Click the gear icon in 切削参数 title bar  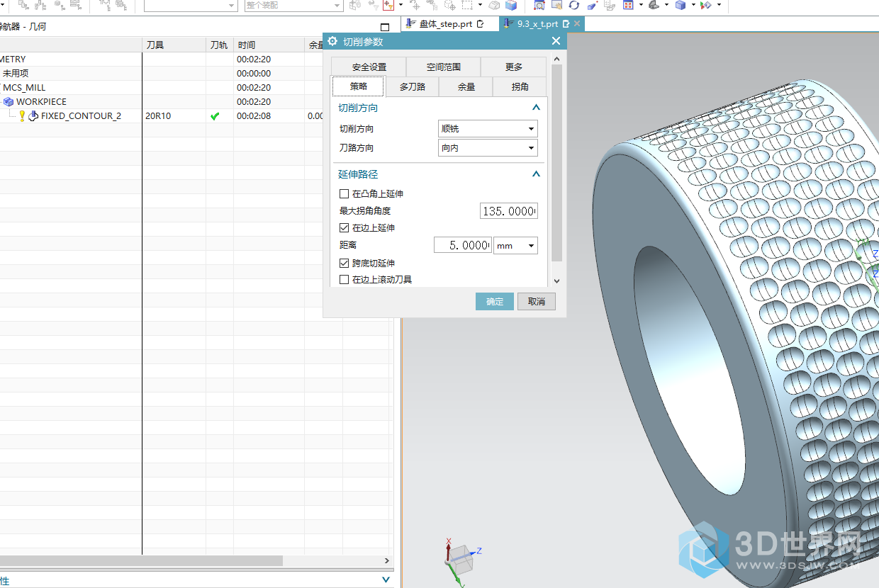pos(332,42)
